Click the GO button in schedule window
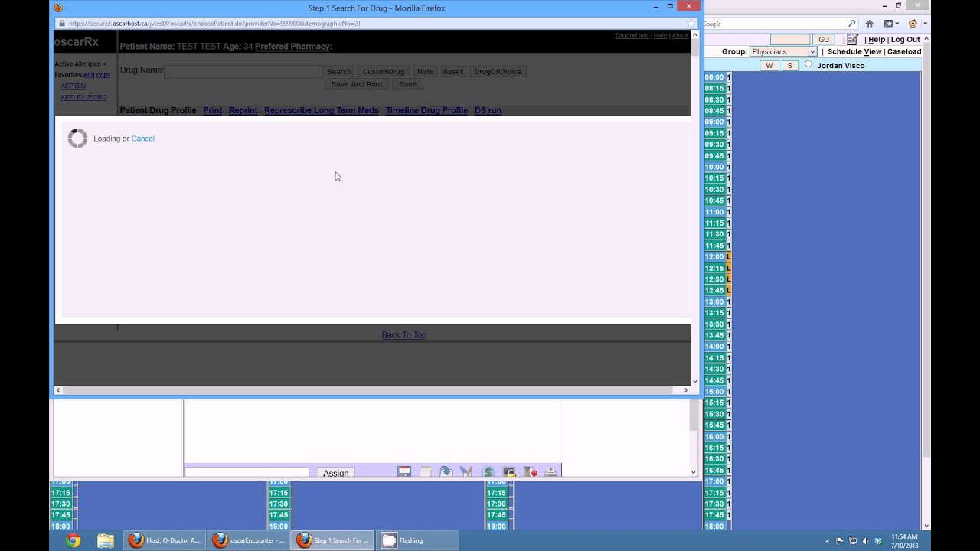The height and width of the screenshot is (551, 980). tap(824, 40)
